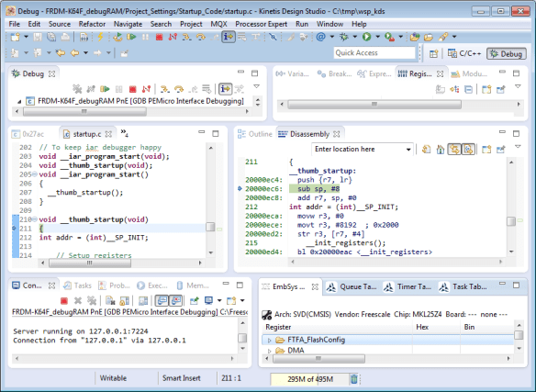Switch to the Outline tab

point(255,134)
